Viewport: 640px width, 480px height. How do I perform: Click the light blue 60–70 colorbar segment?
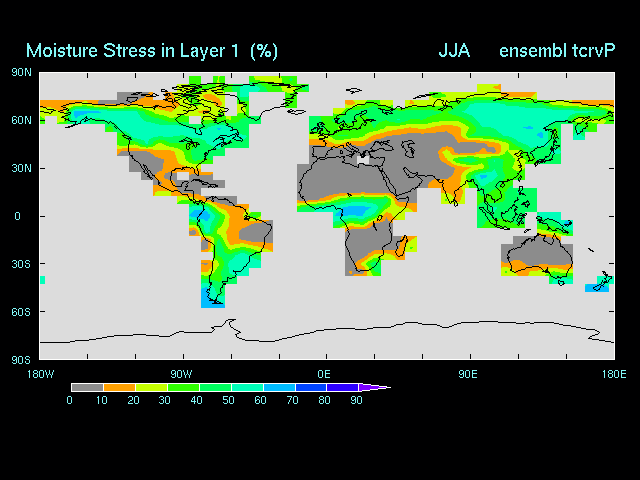278,387
